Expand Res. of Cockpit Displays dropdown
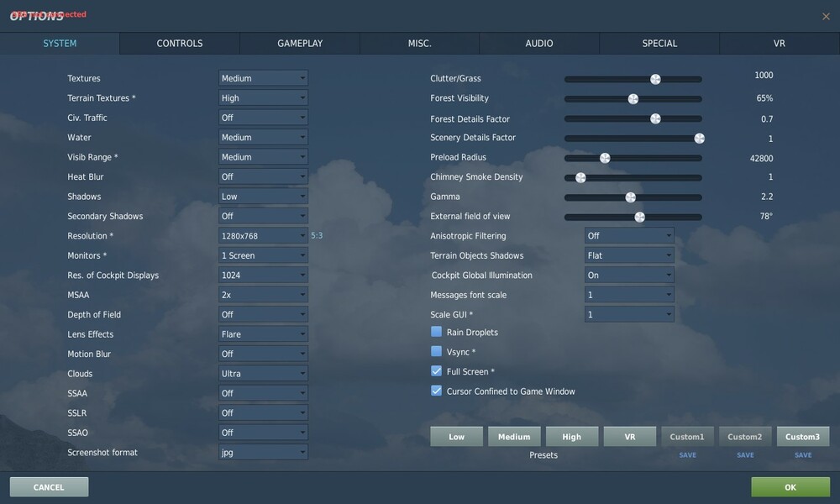The image size is (840, 504). tap(263, 276)
